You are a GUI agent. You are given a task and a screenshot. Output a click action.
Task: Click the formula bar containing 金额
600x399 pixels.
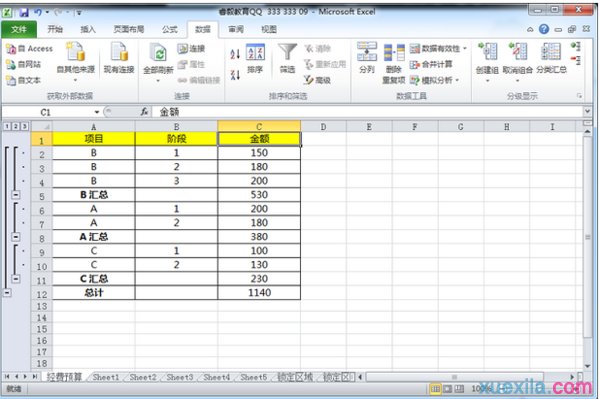(x=367, y=112)
